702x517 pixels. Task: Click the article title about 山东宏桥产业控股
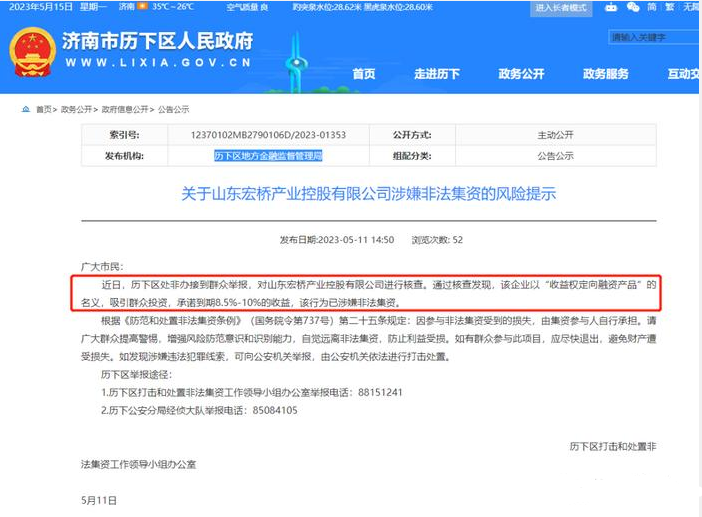click(368, 194)
